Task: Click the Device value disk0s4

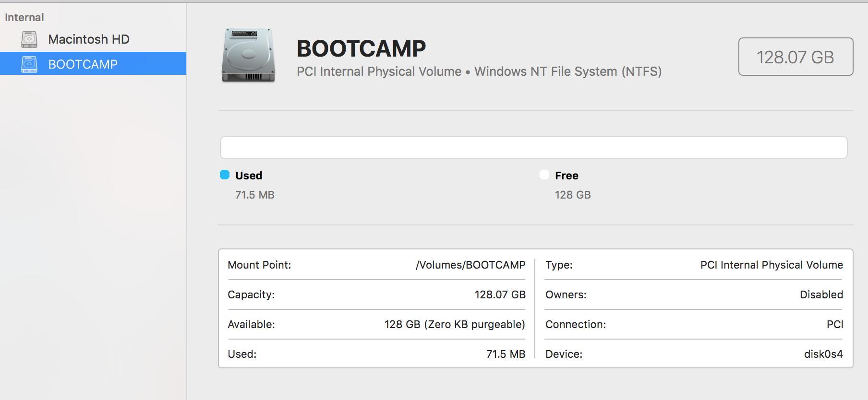Action: tap(823, 354)
